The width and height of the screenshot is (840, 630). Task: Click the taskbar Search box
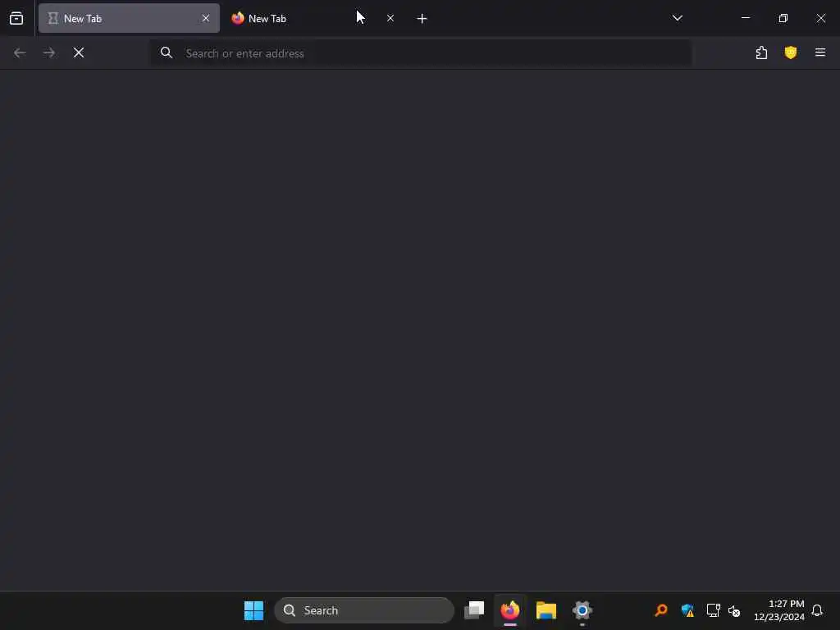tap(364, 610)
